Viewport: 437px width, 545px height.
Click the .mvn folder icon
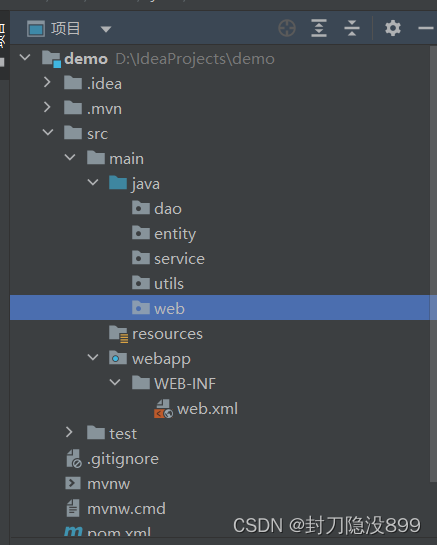pyautogui.click(x=73, y=108)
